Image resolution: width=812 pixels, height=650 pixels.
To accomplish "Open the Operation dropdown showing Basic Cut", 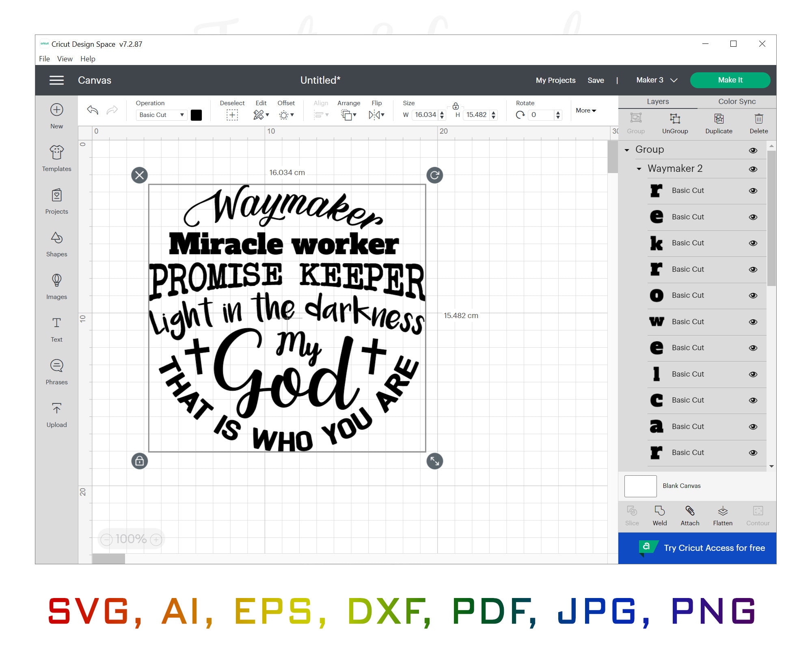I will [161, 115].
